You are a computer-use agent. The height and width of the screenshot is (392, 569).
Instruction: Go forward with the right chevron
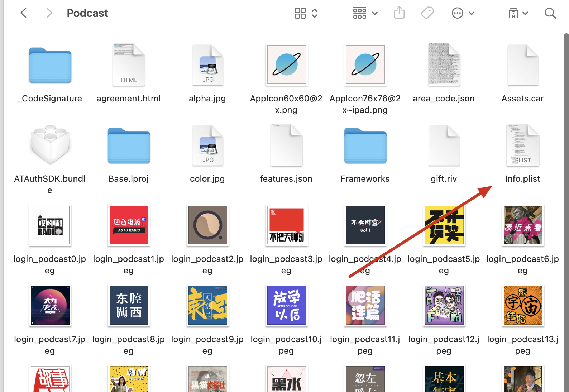coord(49,13)
